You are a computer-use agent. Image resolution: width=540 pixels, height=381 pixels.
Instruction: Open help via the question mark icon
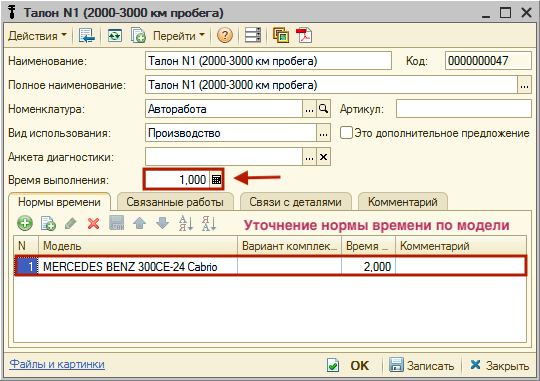click(225, 35)
